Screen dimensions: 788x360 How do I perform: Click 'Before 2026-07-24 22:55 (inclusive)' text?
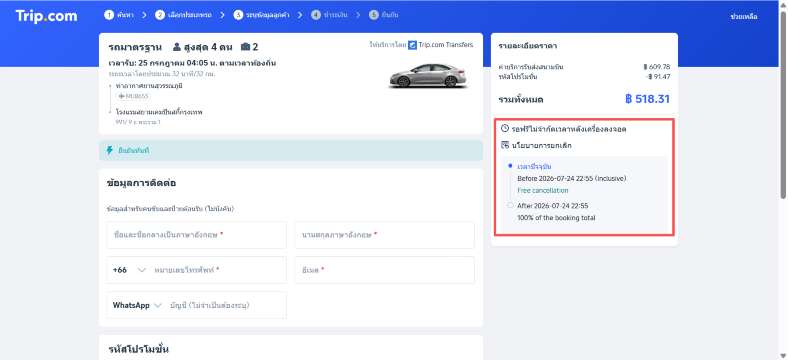coord(572,178)
